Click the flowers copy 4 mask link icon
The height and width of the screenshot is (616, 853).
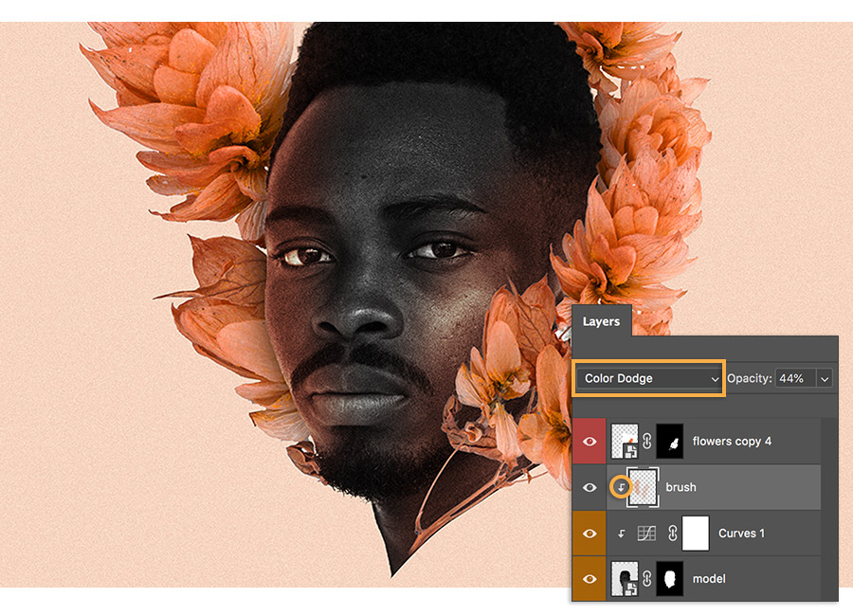646,442
